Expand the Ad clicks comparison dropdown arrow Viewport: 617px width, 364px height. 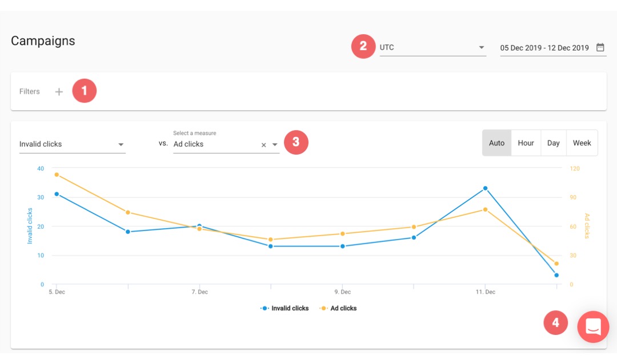point(275,145)
